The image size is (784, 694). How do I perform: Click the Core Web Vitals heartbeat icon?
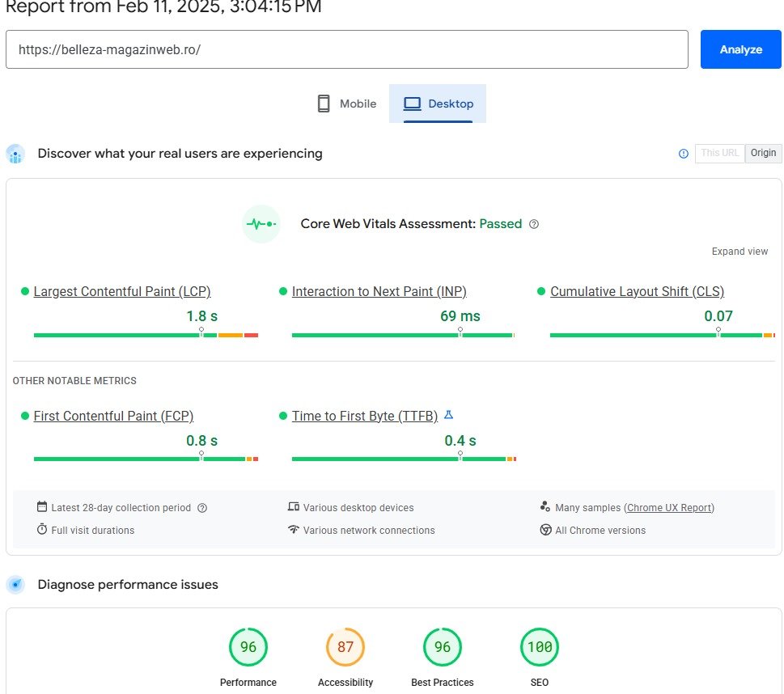point(261,223)
